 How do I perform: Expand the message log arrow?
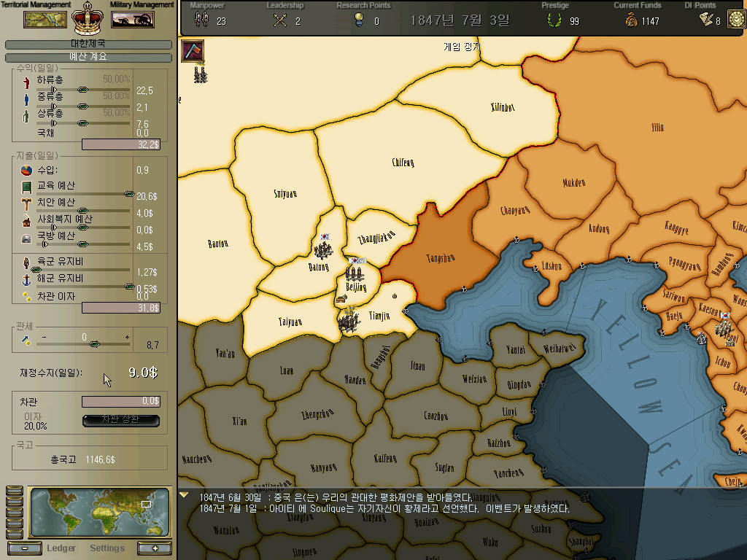tap(184, 495)
